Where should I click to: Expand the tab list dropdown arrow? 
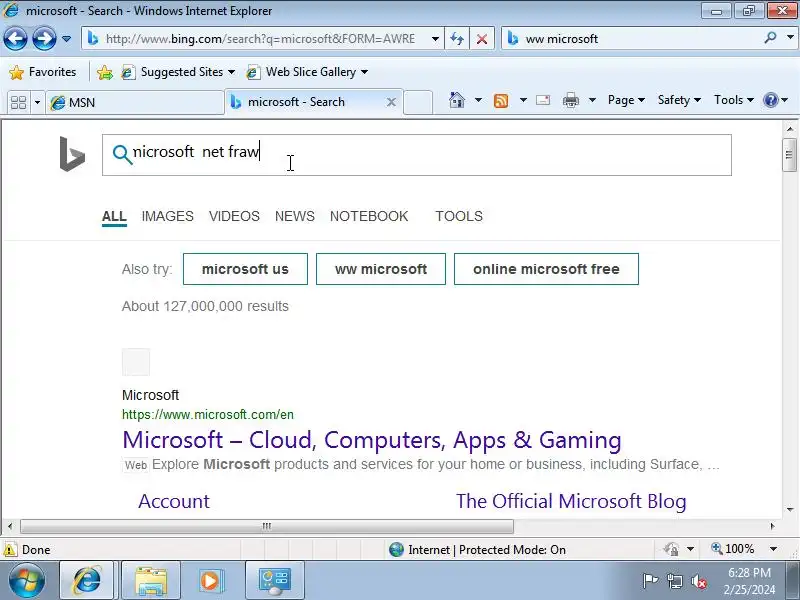(x=37, y=102)
